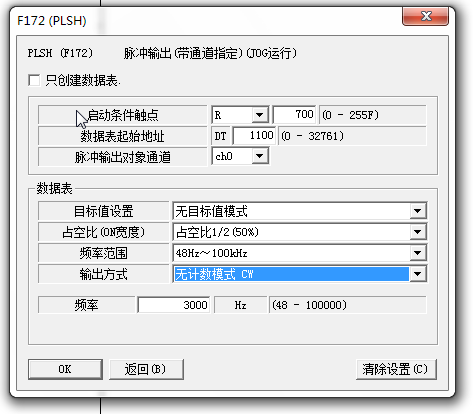Open the 频率范围 48Hz~100kHz dropdown
Screen dimensions: 476x414
[417, 253]
